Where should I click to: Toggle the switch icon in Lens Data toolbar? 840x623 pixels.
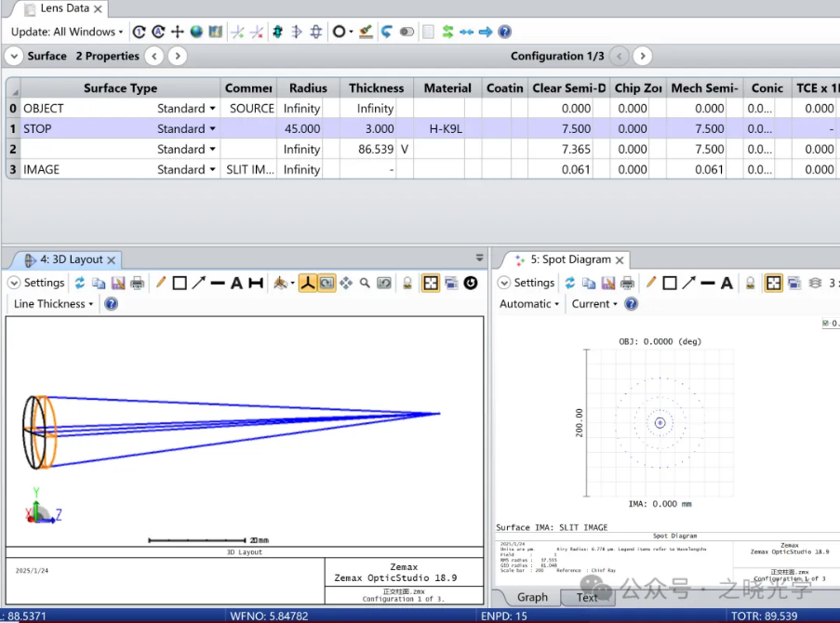coord(407,32)
